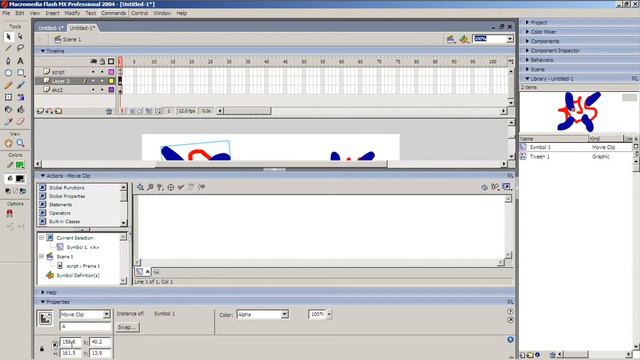This screenshot has width=640, height=360.
Task: Click Lock All Layers padlock header
Action: point(102,61)
